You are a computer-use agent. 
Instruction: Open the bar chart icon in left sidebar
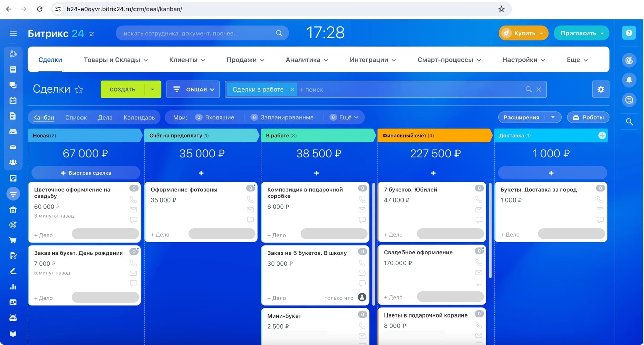[13, 287]
